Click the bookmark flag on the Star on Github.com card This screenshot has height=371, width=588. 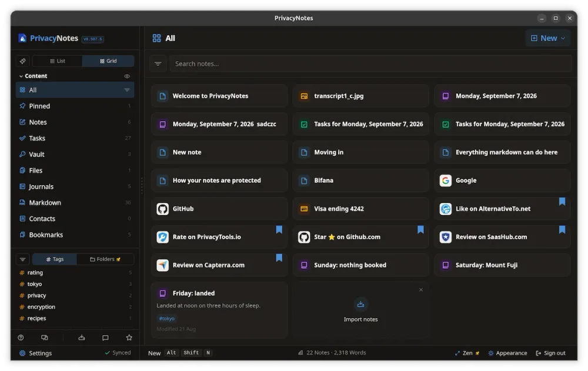[420, 229]
